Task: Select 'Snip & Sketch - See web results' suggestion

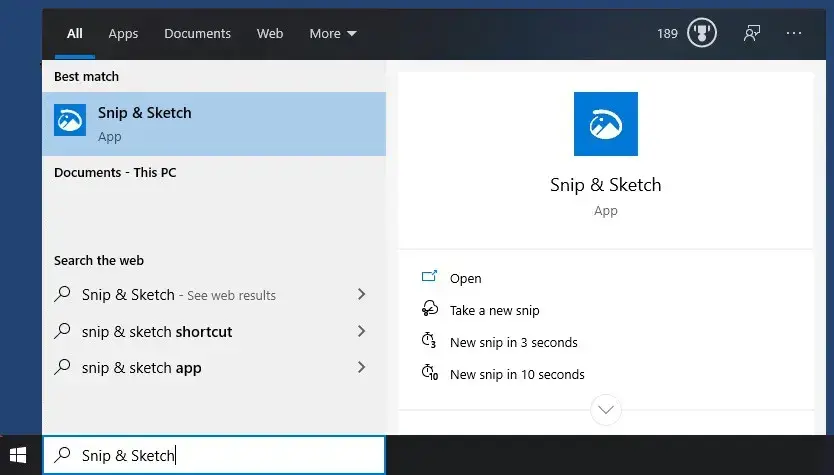Action: [214, 295]
